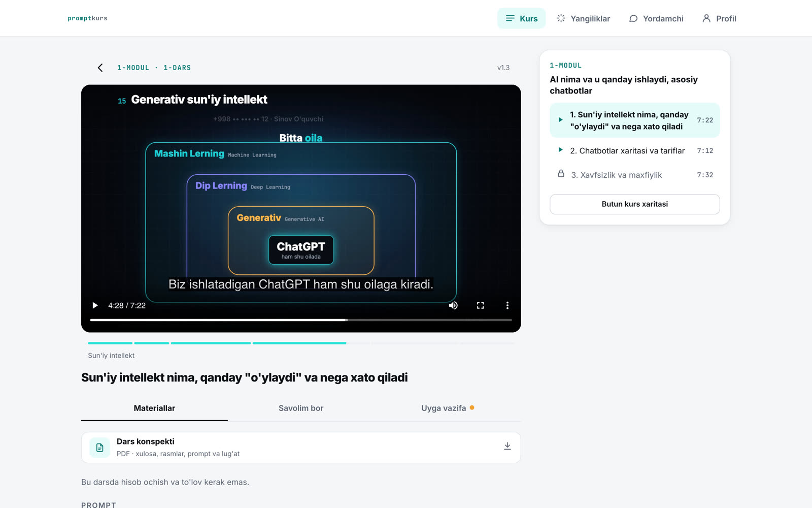The width and height of the screenshot is (812, 508).
Task: Go to the Profil page
Action: coord(719,18)
